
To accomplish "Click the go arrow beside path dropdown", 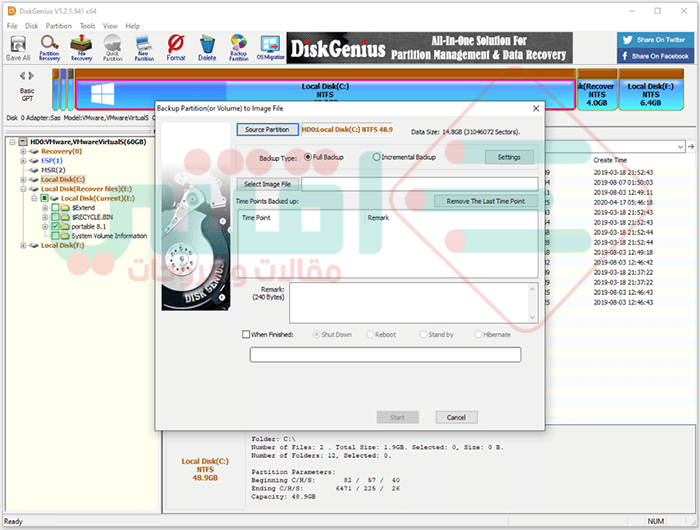I will pos(691,146).
